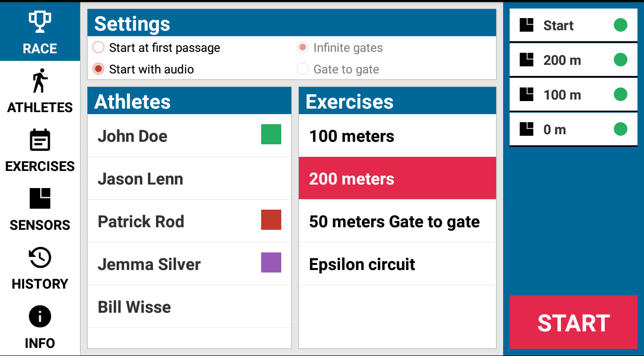Select the 0 m sensor row
Screen dimensions: 644x356
click(x=574, y=129)
